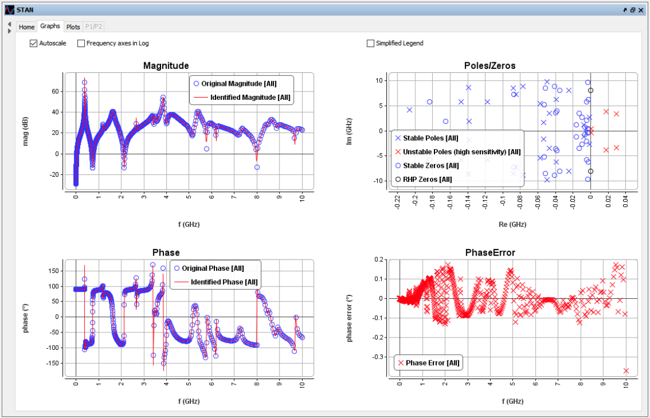650x418 pixels.
Task: Click the STAN title text
Action: 25,10
